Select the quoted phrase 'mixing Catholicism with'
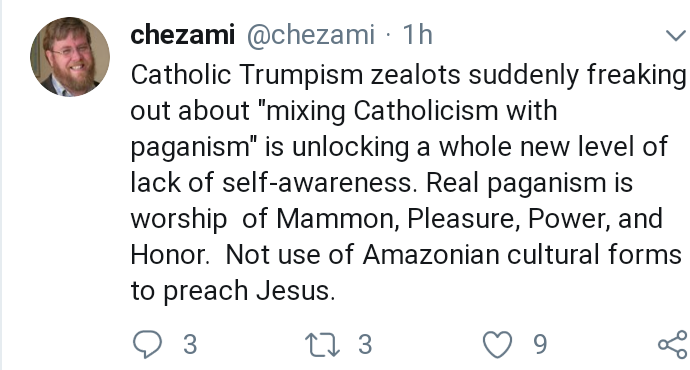This screenshot has height=370, width=690. tap(412, 110)
